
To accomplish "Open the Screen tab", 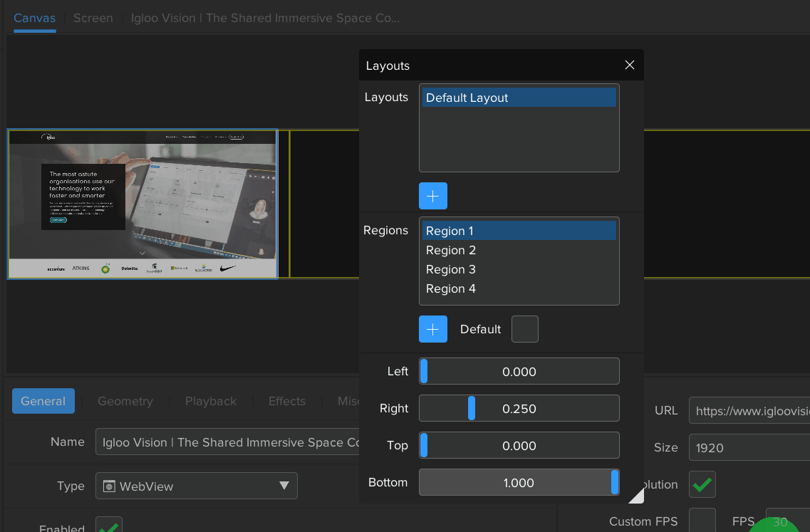I will (x=93, y=18).
